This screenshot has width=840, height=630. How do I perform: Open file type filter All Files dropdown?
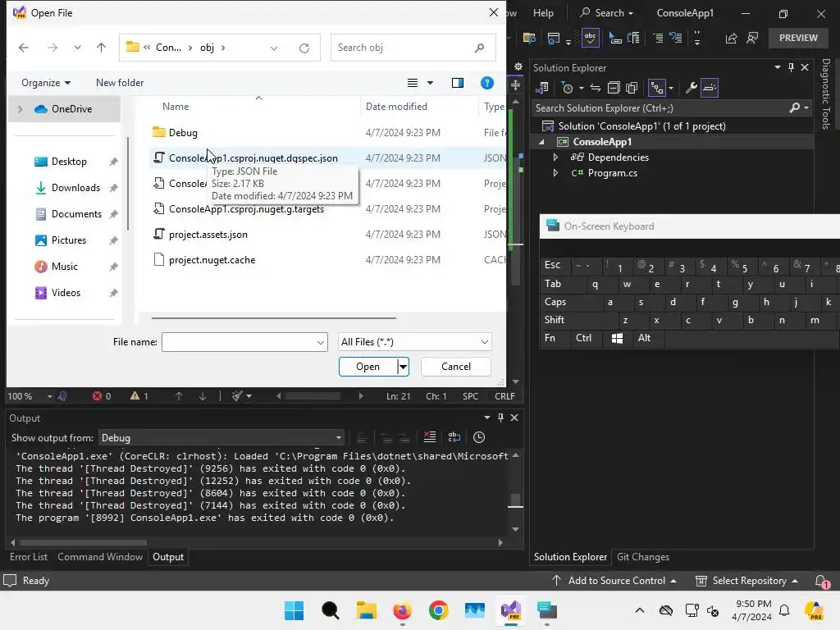point(414,342)
